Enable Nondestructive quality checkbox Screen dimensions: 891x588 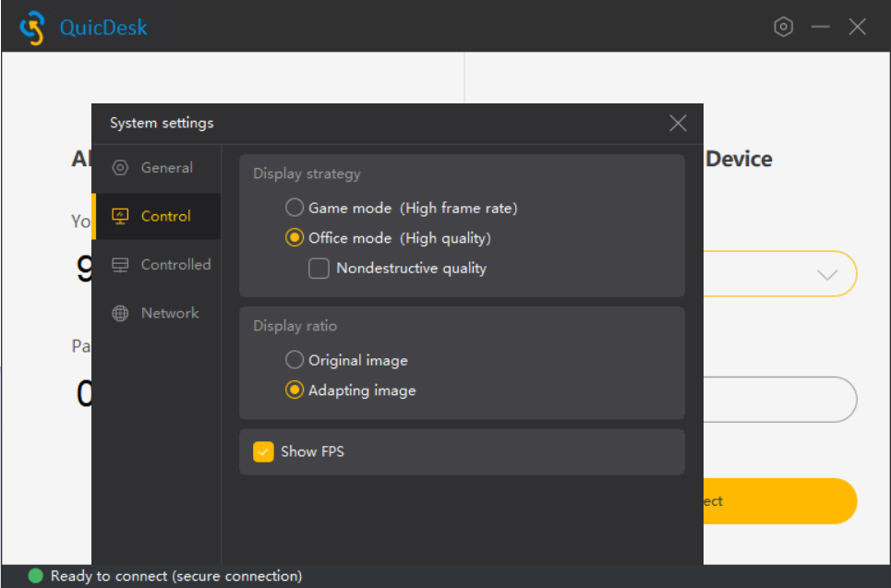coord(319,268)
